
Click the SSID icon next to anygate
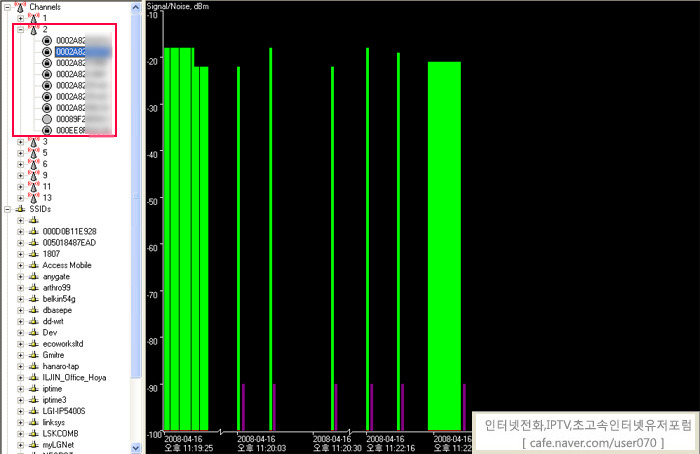click(33, 276)
